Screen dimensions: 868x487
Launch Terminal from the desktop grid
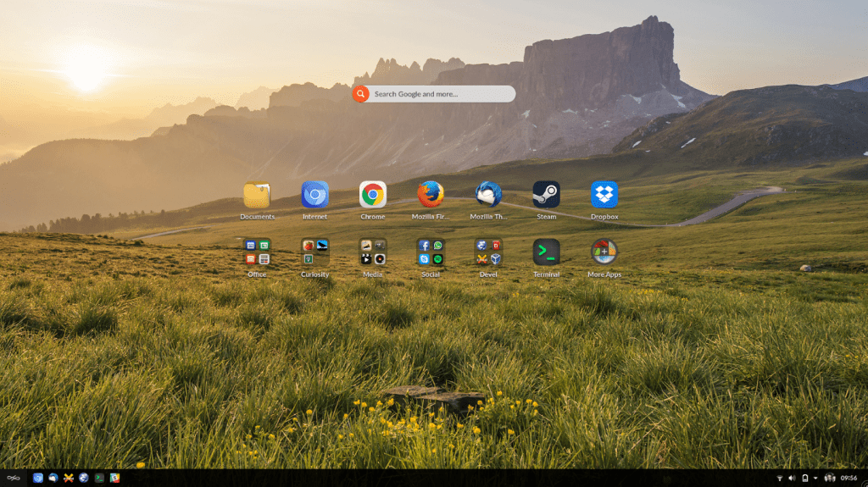pos(546,252)
